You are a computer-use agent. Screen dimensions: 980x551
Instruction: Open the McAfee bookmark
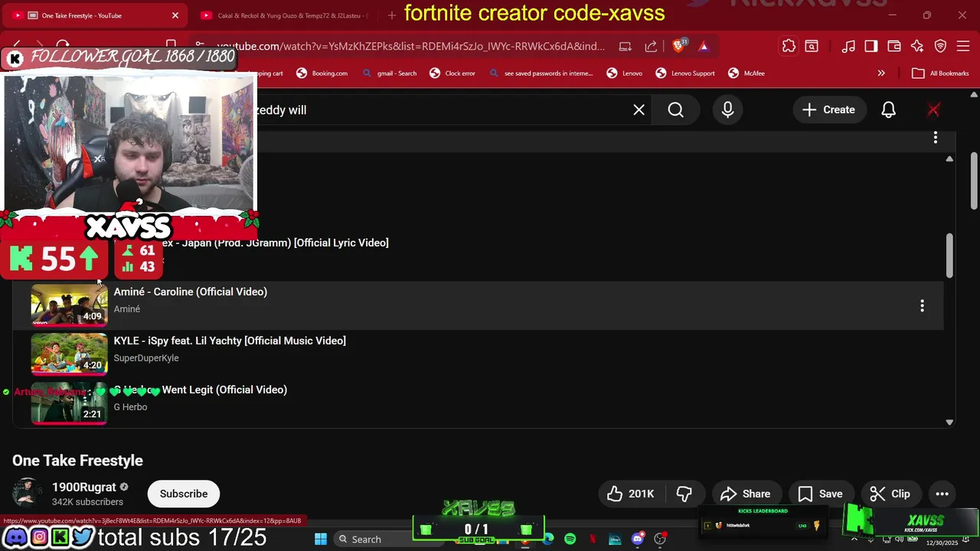[746, 73]
